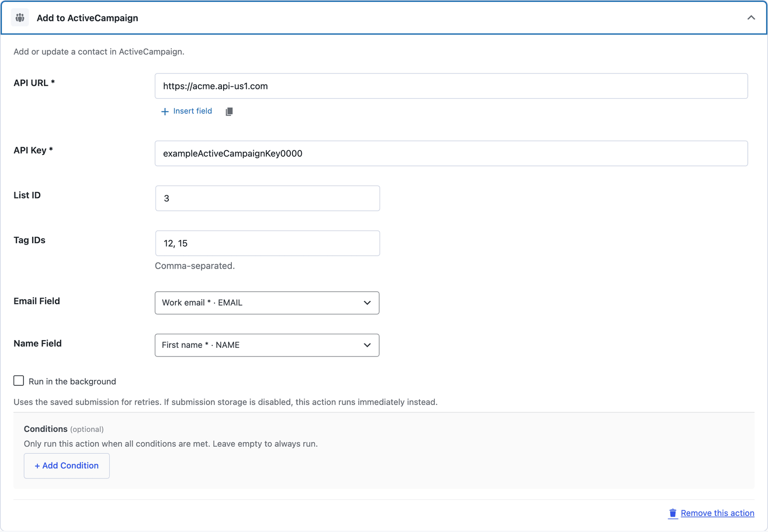The width and height of the screenshot is (768, 532).
Task: Focus the API URL input field
Action: [451, 86]
